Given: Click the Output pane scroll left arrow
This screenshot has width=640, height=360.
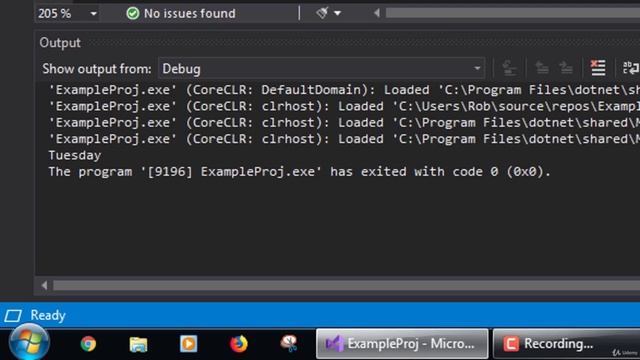Looking at the screenshot, I should (44, 285).
